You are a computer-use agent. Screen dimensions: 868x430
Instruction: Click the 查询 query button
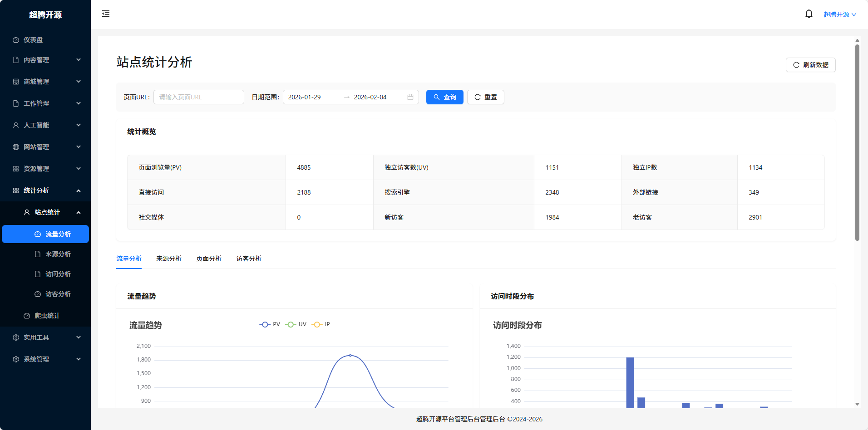point(444,97)
